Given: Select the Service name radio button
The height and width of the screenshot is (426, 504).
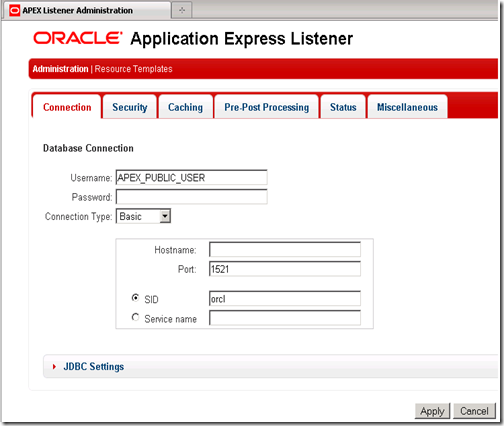Looking at the screenshot, I should coord(135,317).
